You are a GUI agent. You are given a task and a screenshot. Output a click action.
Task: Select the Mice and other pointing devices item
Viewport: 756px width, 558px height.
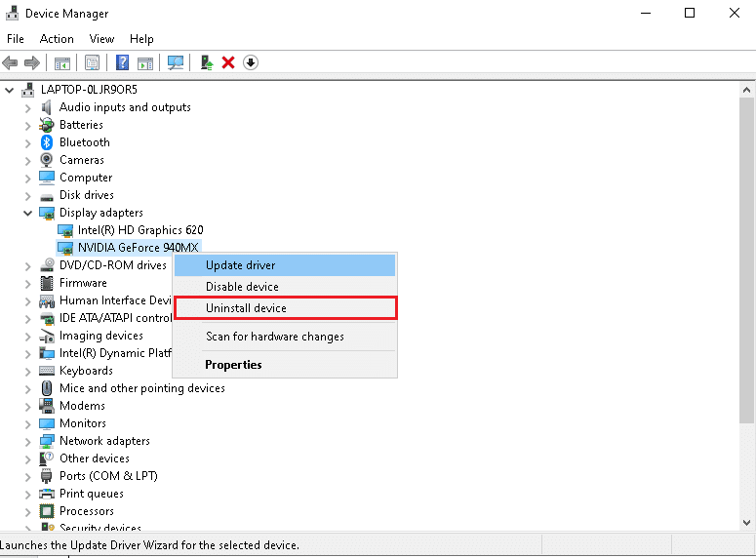141,388
